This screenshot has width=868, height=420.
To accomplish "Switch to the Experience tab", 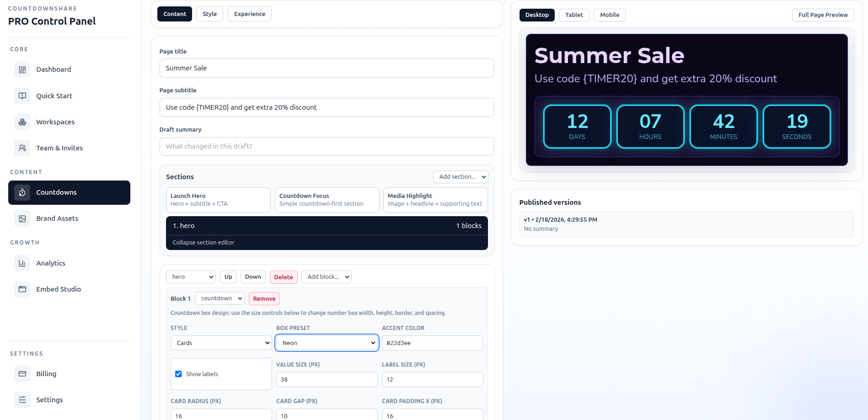I will pos(249,14).
